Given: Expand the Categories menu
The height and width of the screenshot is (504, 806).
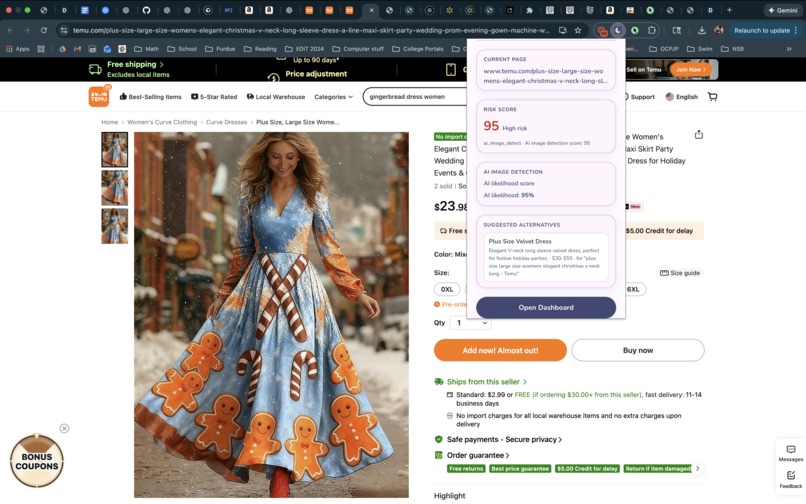Looking at the screenshot, I should point(333,97).
